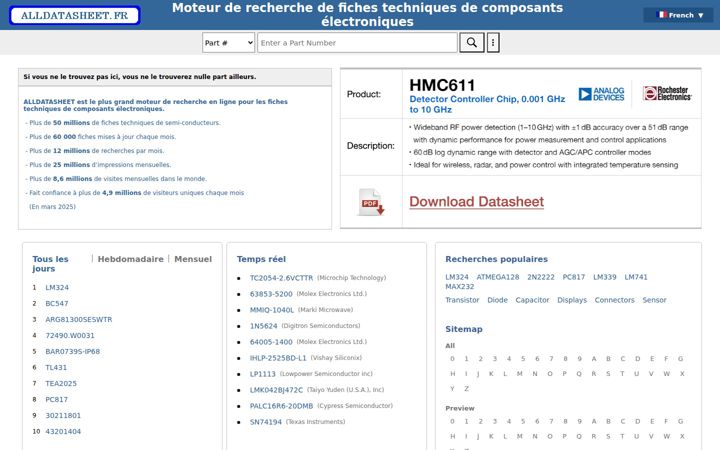Open TL431 in the ranking list
720x450 pixels.
tap(56, 368)
